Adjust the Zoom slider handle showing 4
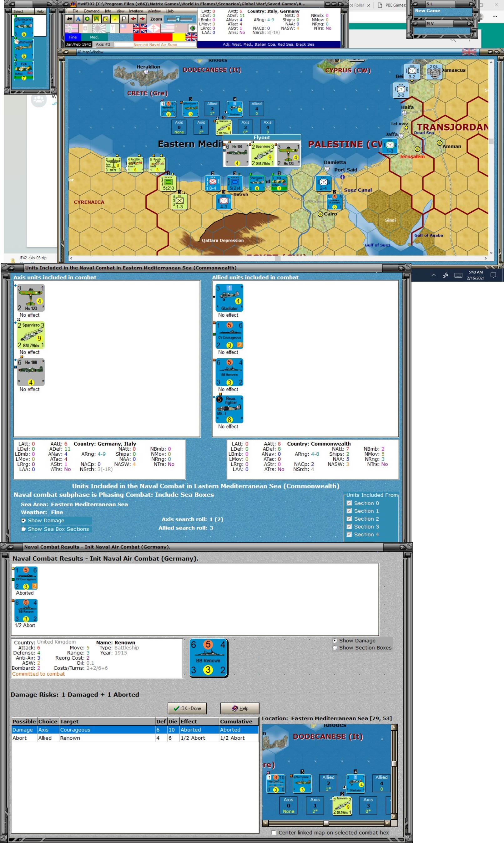 pyautogui.click(x=178, y=19)
